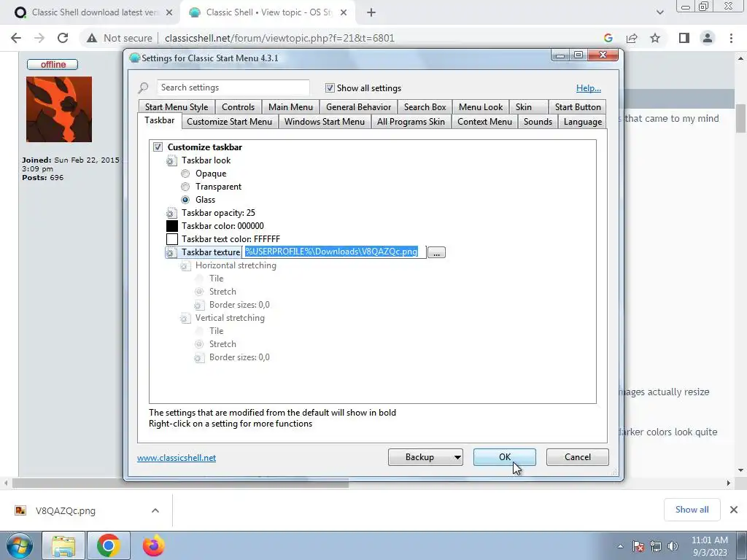Image resolution: width=747 pixels, height=560 pixels.
Task: Close the Classic Shell download tab
Action: coord(169,13)
